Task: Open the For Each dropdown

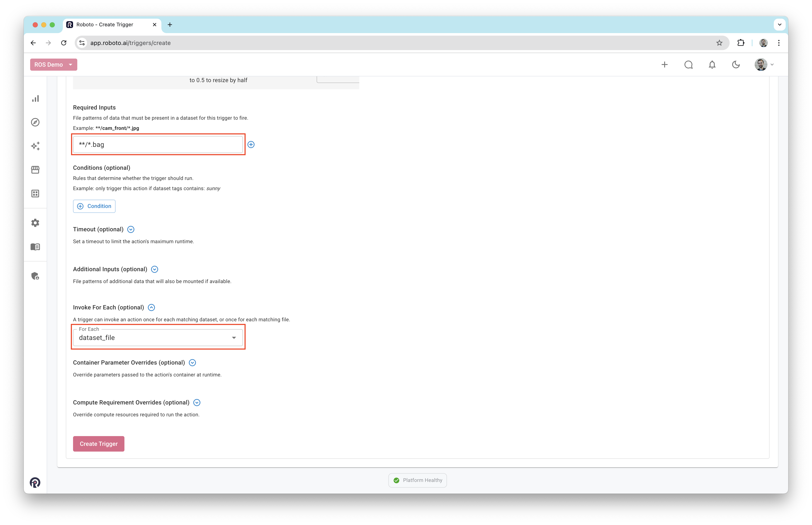Action: point(158,337)
